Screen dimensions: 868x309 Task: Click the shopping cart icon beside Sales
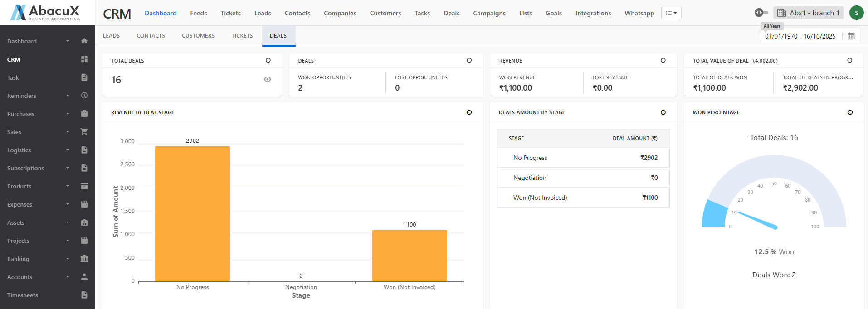coord(84,132)
